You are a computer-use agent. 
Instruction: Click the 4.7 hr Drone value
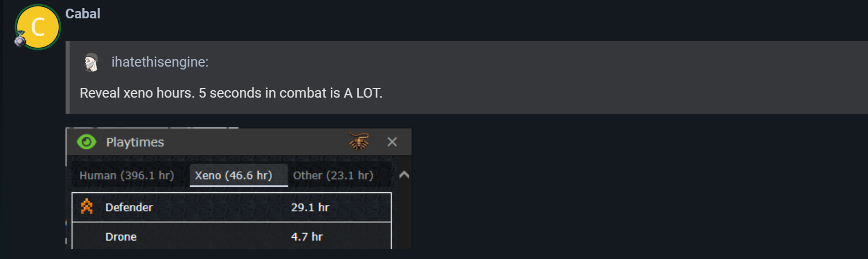click(x=307, y=236)
